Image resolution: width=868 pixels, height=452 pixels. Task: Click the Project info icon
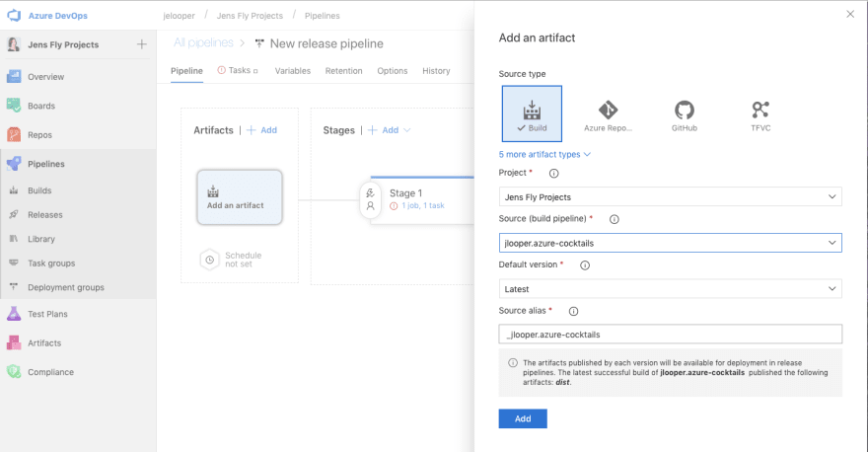pos(553,174)
